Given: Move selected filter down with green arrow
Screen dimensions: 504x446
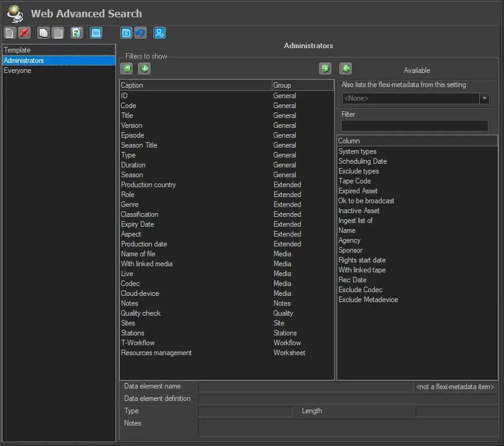Looking at the screenshot, I should (x=144, y=69).
